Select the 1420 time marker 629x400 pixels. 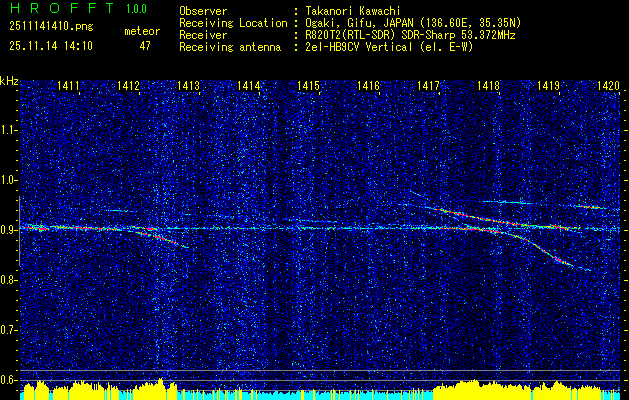(607, 88)
